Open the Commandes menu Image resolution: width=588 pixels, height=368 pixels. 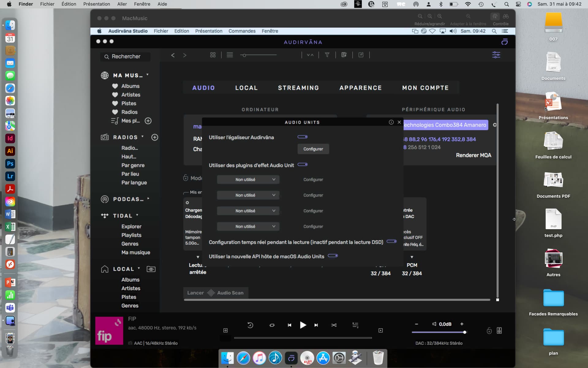(x=242, y=31)
